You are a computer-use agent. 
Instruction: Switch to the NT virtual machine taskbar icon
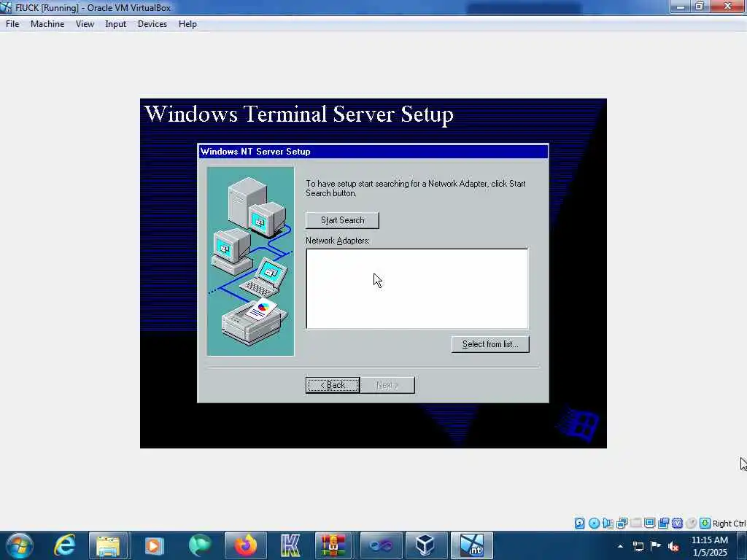click(472, 545)
